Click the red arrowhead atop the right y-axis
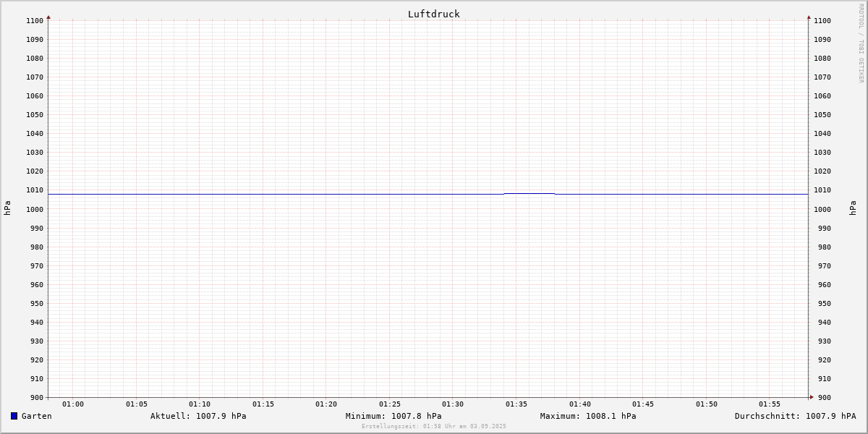Viewport: 868px width, 434px height. (809, 17)
